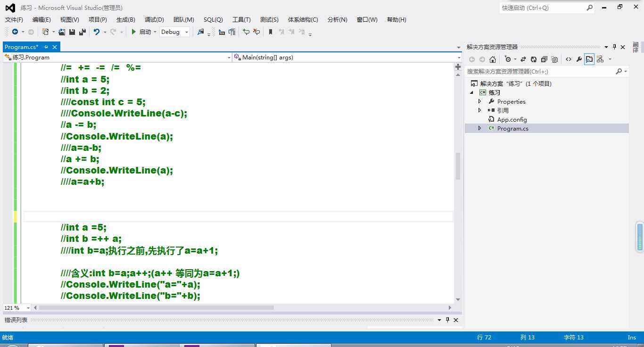Expand the Properties node in Solution Explorer
Image resolution: width=644 pixels, height=347 pixels.
pyautogui.click(x=480, y=101)
